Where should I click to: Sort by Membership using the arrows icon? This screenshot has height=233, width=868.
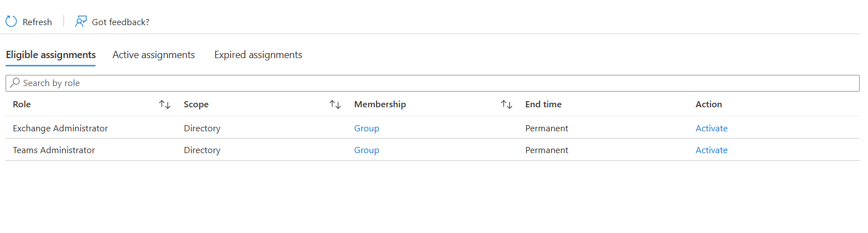(507, 104)
